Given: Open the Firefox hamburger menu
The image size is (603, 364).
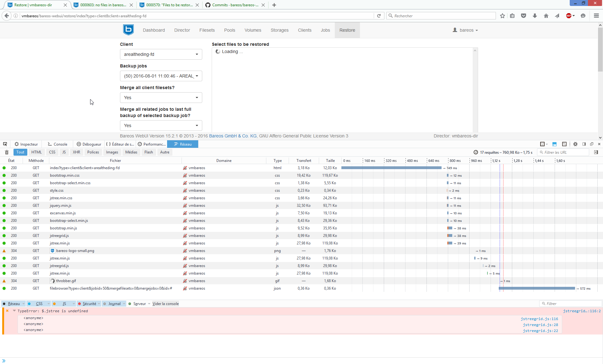Looking at the screenshot, I should 596,16.
